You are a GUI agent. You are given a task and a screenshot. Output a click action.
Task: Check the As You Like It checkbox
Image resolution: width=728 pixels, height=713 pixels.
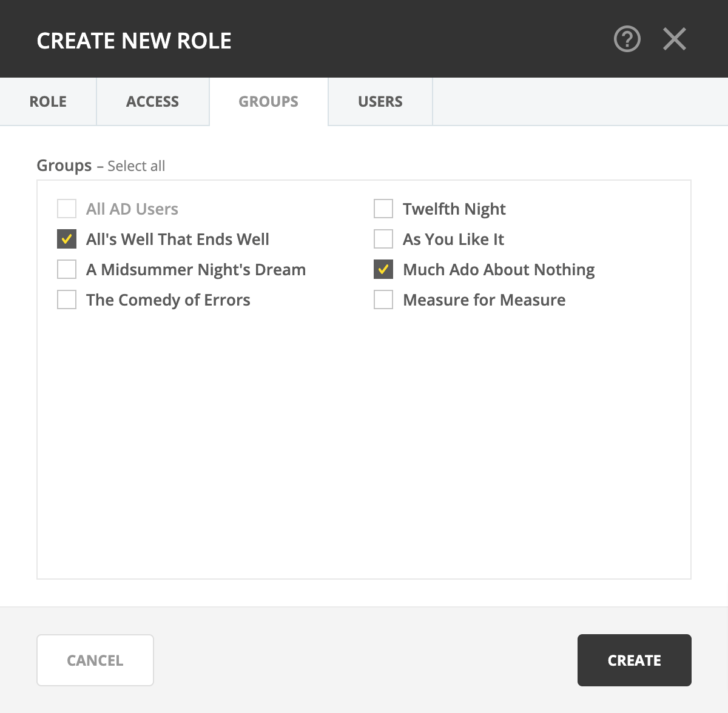383,239
